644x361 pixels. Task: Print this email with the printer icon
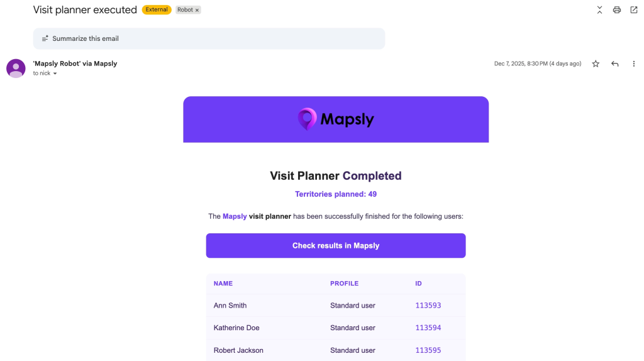coord(617,10)
